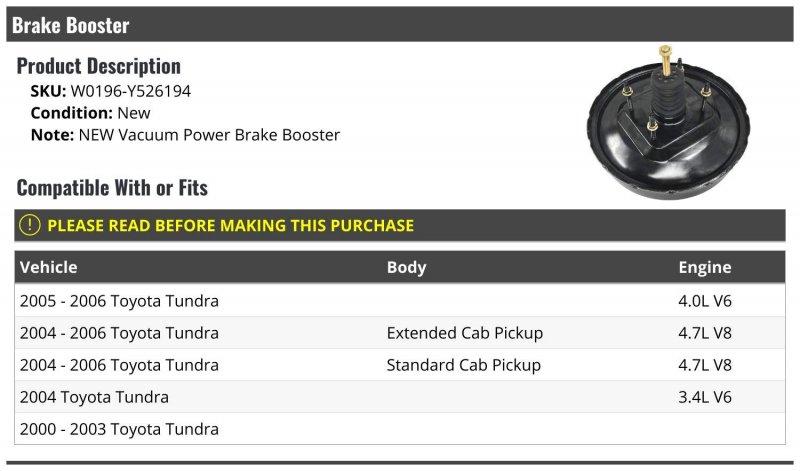Click the NEW Vacuum Power Brake Booster note
The height and width of the screenshot is (471, 800).
click(x=209, y=135)
